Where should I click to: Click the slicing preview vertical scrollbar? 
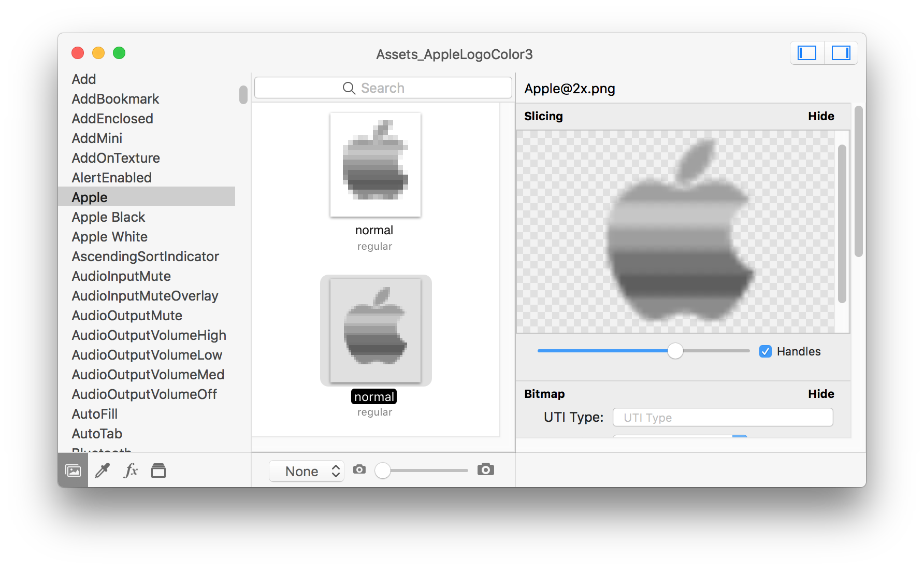[x=842, y=224]
